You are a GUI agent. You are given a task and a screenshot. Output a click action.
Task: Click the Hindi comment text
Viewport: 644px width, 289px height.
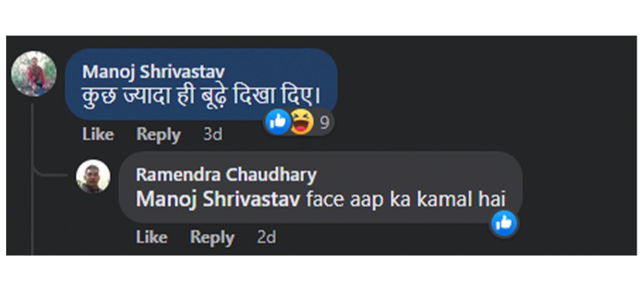[x=201, y=96]
